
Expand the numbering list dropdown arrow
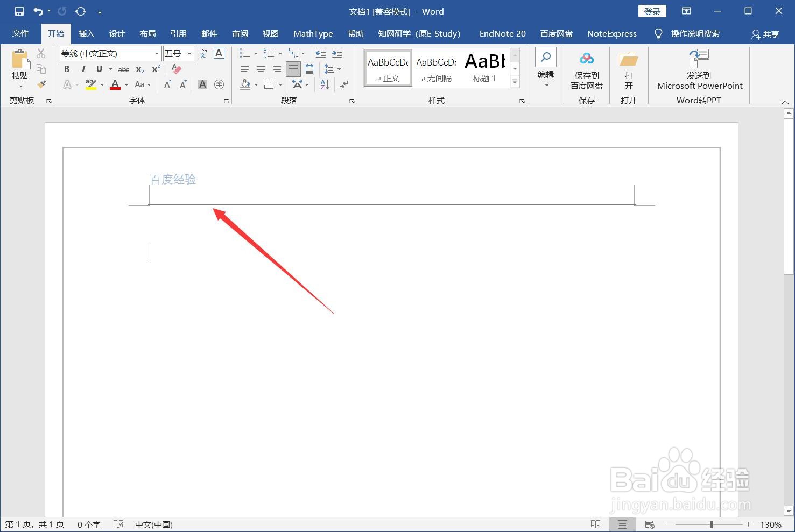pyautogui.click(x=280, y=53)
